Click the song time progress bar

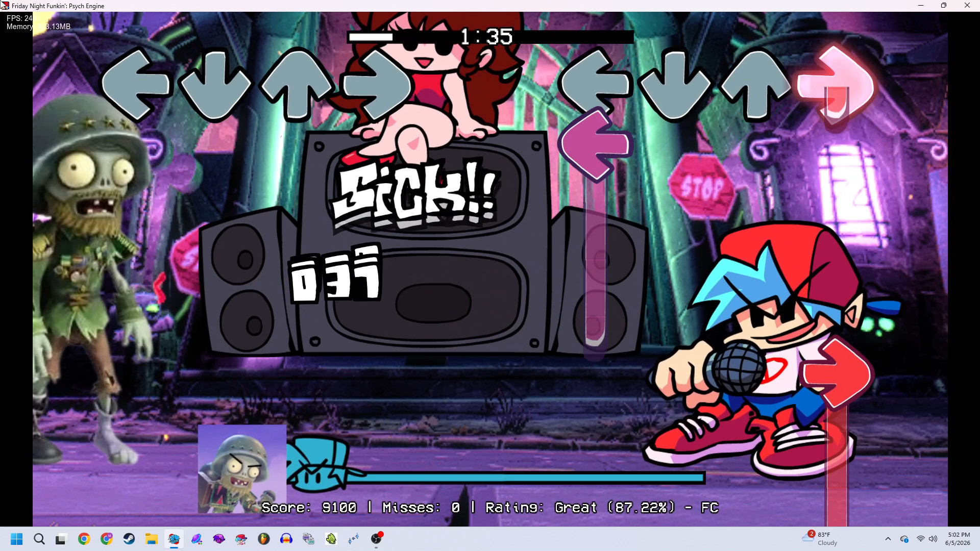tap(491, 37)
